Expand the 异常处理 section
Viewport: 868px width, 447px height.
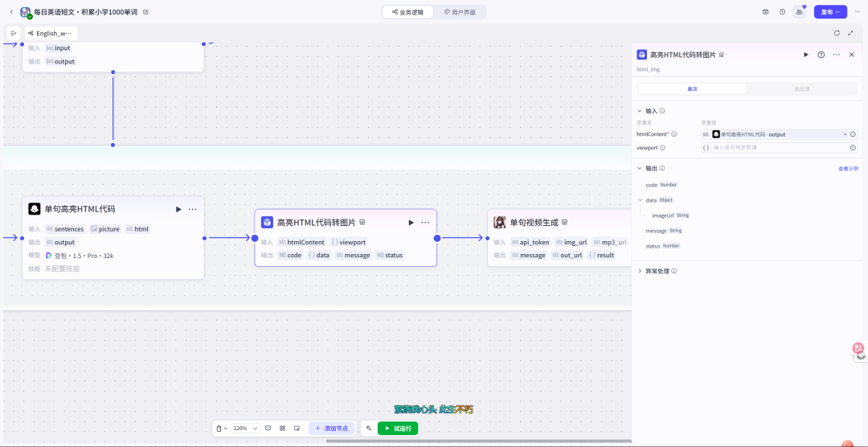(x=640, y=272)
